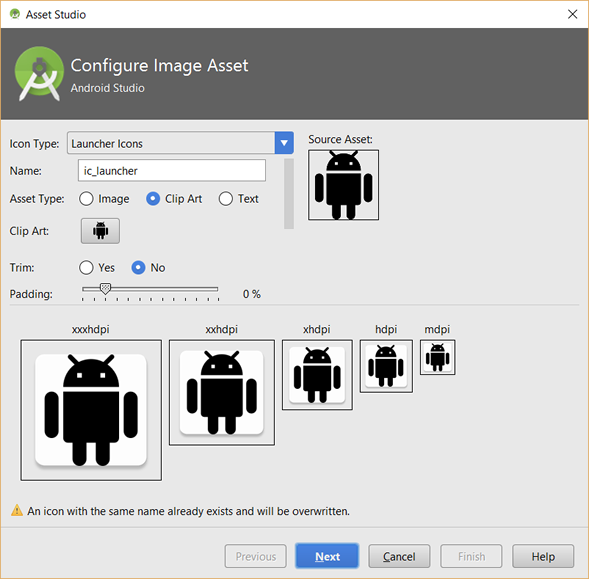Choose Image as the asset type
The height and width of the screenshot is (579, 589).
[x=86, y=199]
